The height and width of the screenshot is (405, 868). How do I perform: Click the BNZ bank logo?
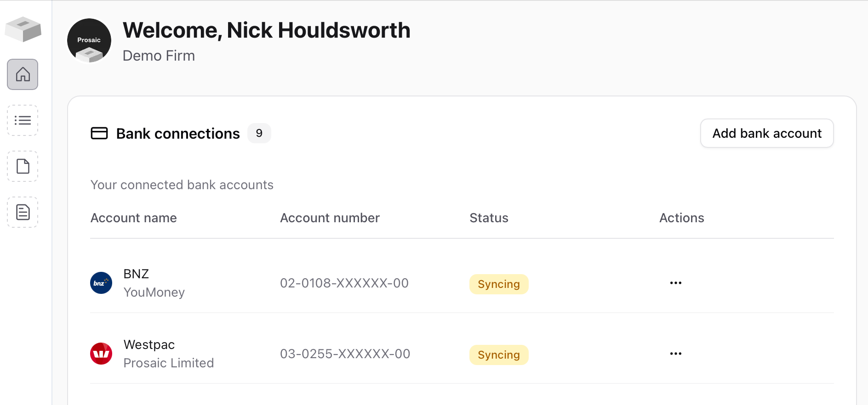101,283
